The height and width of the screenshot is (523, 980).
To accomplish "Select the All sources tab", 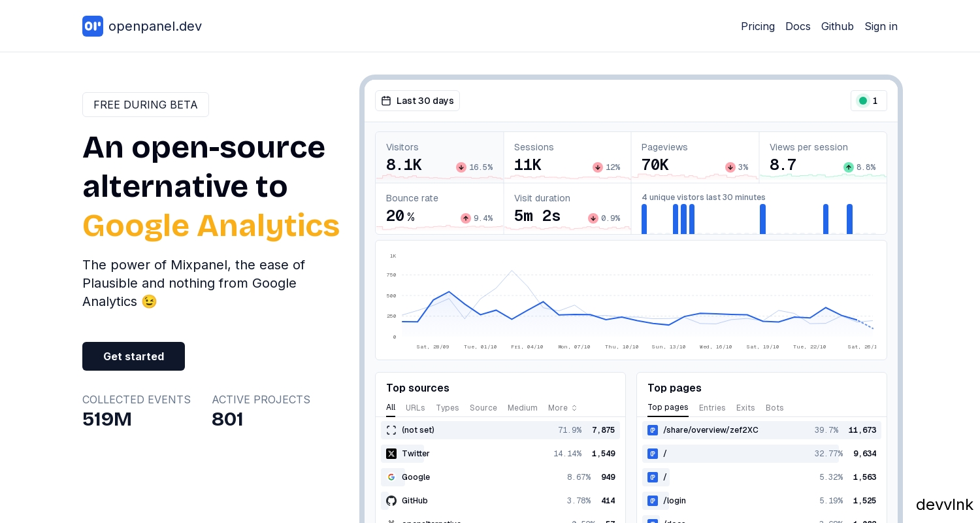I will (x=391, y=407).
